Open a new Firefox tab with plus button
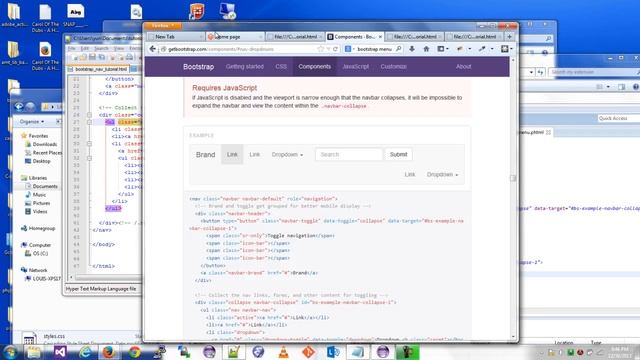Viewport: 640px width, 360px height. point(509,37)
